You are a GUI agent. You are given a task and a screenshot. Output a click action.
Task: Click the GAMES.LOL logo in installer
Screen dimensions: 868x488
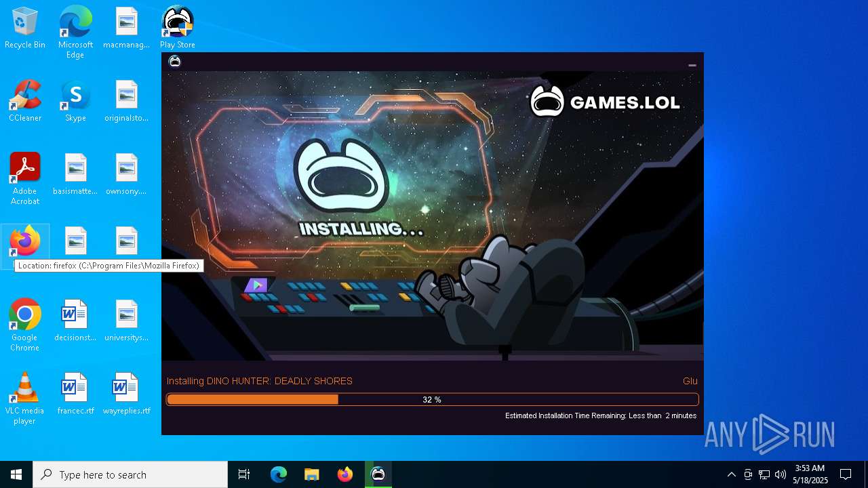coord(605,102)
